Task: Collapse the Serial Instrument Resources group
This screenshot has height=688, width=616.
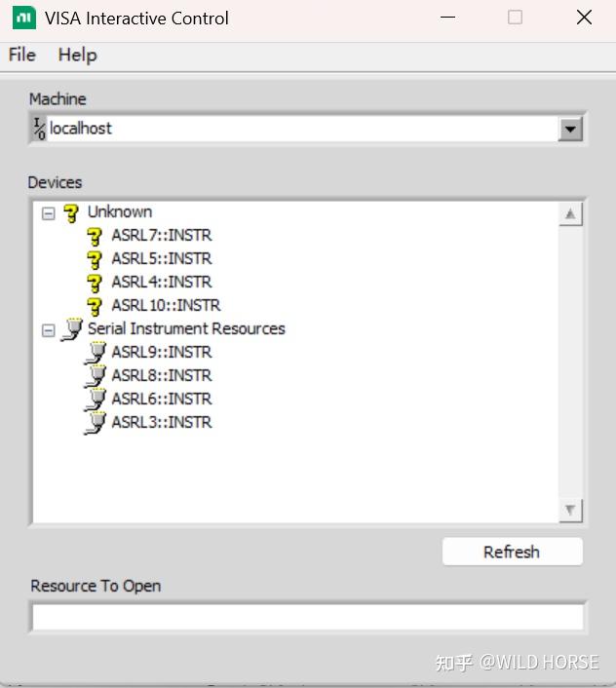Action: pyautogui.click(x=49, y=330)
